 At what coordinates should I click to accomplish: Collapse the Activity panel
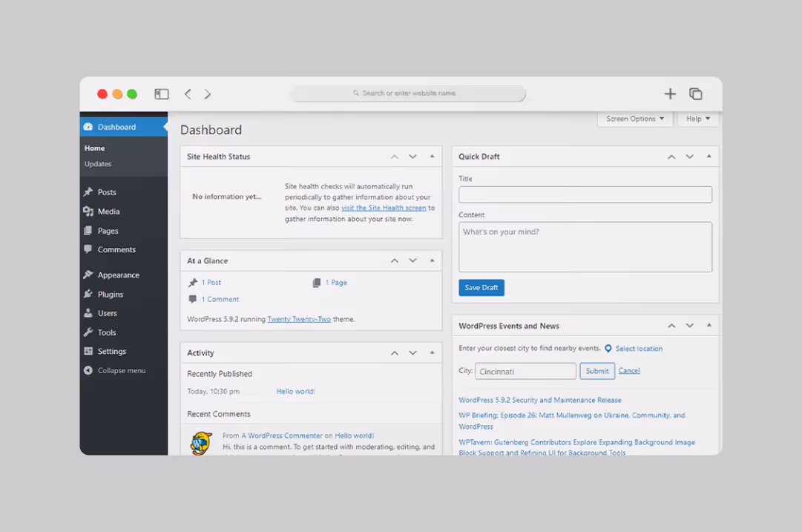tap(433, 353)
